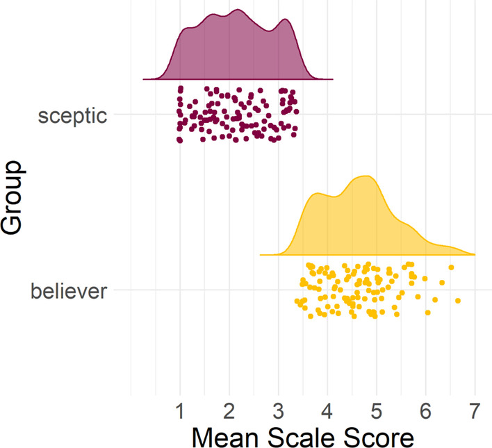This screenshot has width=492, height=448.
Task: Click the highest peak of sceptic density
Action: pos(238,10)
